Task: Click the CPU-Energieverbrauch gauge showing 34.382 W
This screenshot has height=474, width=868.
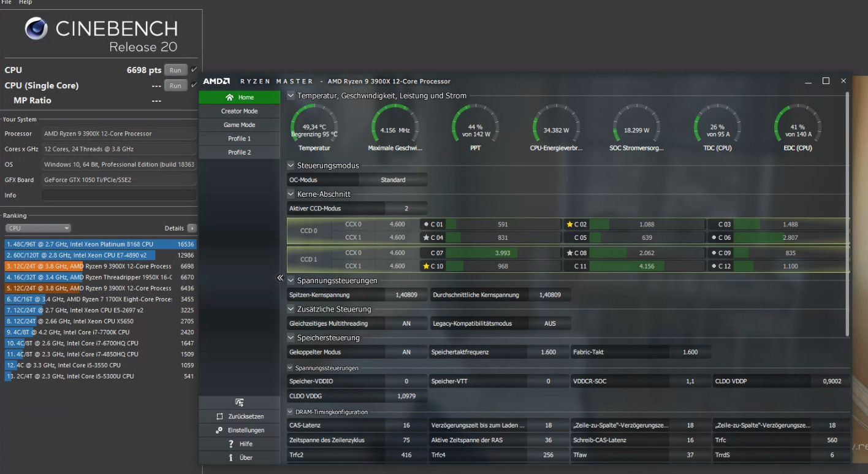Action: tap(556, 127)
